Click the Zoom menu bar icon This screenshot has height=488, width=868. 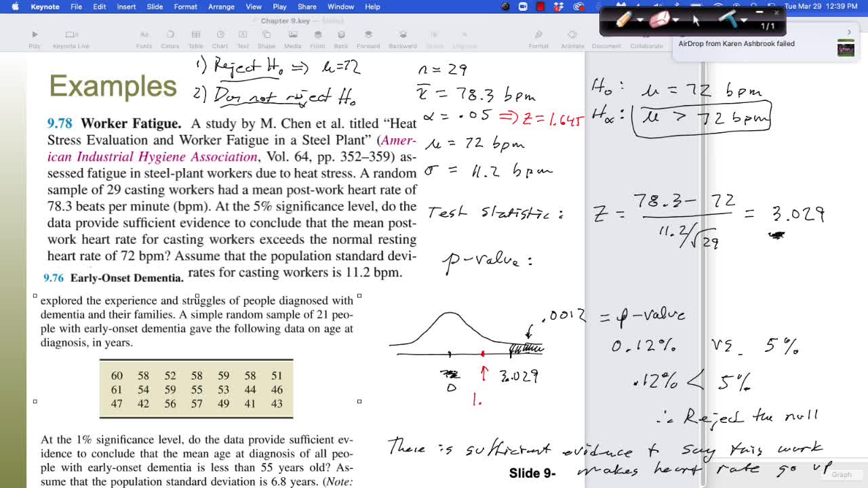coord(523,7)
